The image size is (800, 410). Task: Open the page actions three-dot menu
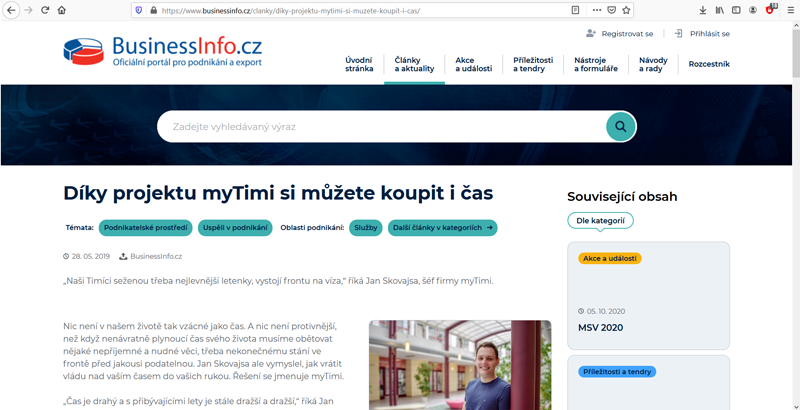point(597,10)
